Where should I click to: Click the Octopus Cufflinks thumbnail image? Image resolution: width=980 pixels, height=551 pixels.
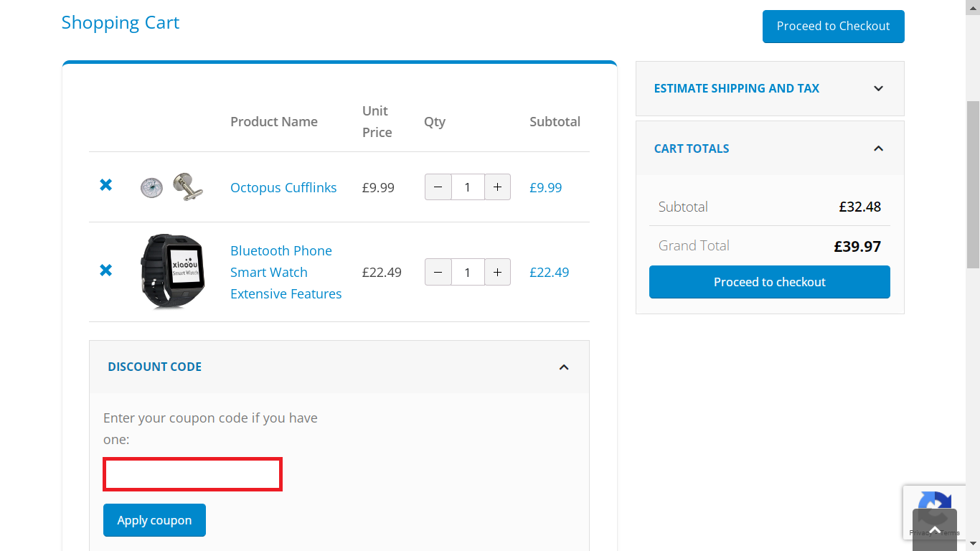coord(171,187)
